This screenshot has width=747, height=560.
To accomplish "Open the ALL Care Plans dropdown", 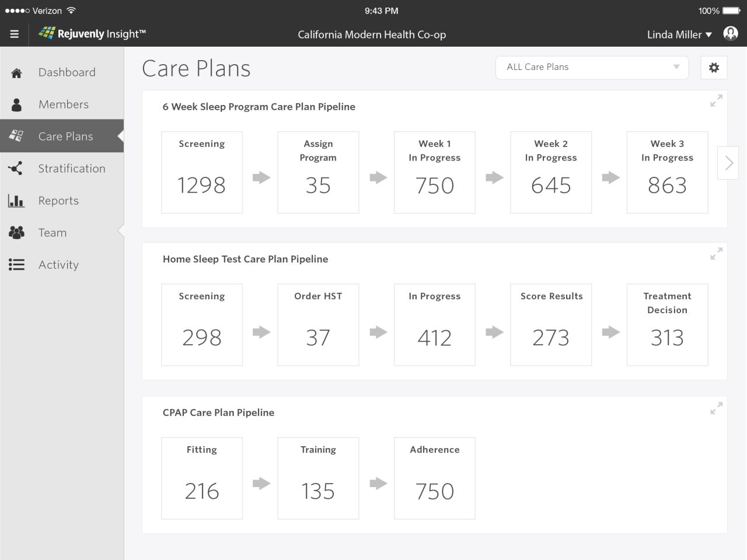I will [x=592, y=68].
